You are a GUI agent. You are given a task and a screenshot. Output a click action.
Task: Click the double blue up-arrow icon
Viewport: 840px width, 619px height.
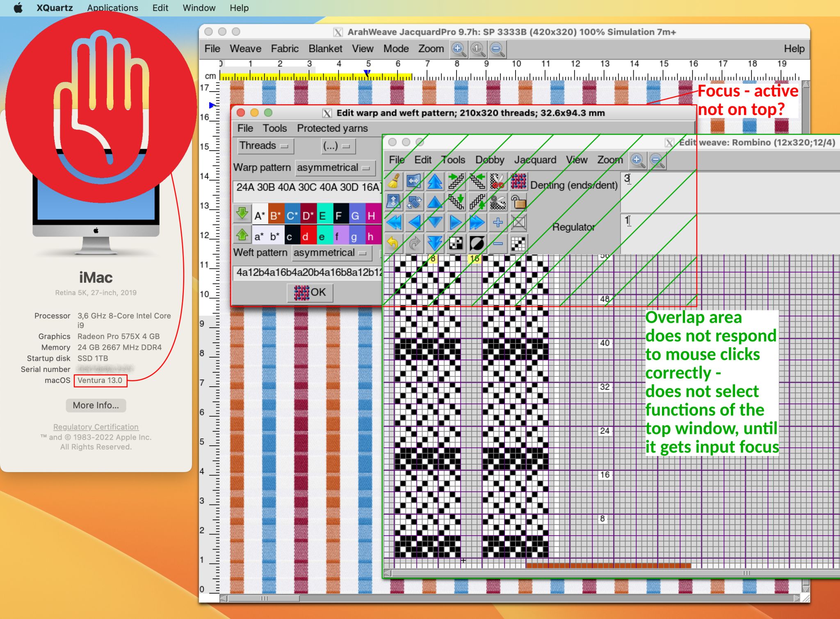pos(435,181)
